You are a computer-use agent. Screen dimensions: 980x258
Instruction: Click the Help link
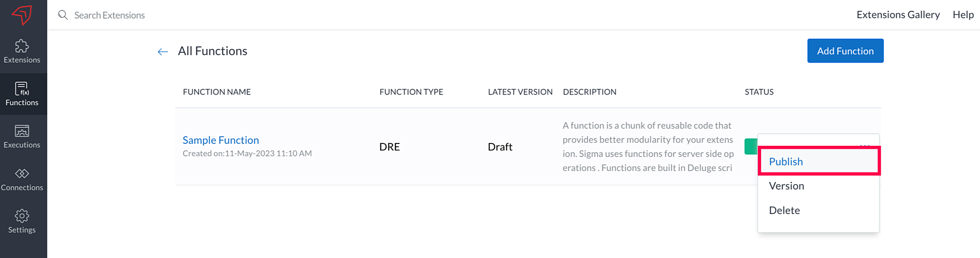point(963,15)
